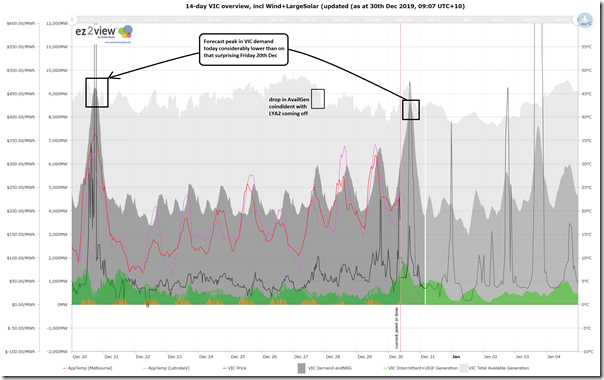604x380 pixels.
Task: Toggle VIC Total Available Generation legend series
Action: [494, 368]
